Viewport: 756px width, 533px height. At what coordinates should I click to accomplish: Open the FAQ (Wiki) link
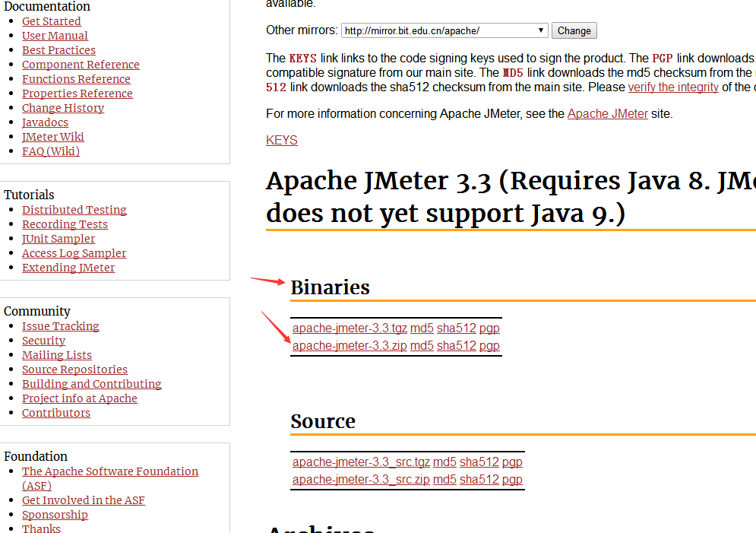coord(51,151)
